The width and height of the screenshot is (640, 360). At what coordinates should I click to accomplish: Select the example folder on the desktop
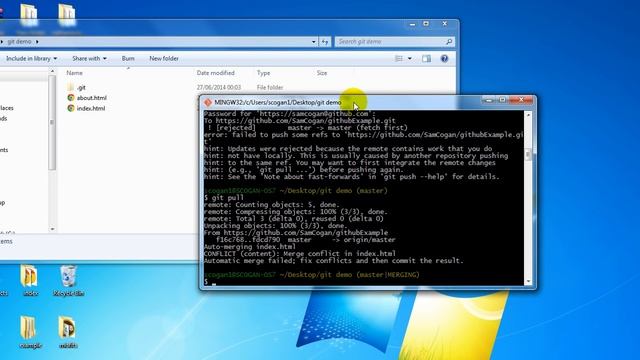(x=30, y=332)
